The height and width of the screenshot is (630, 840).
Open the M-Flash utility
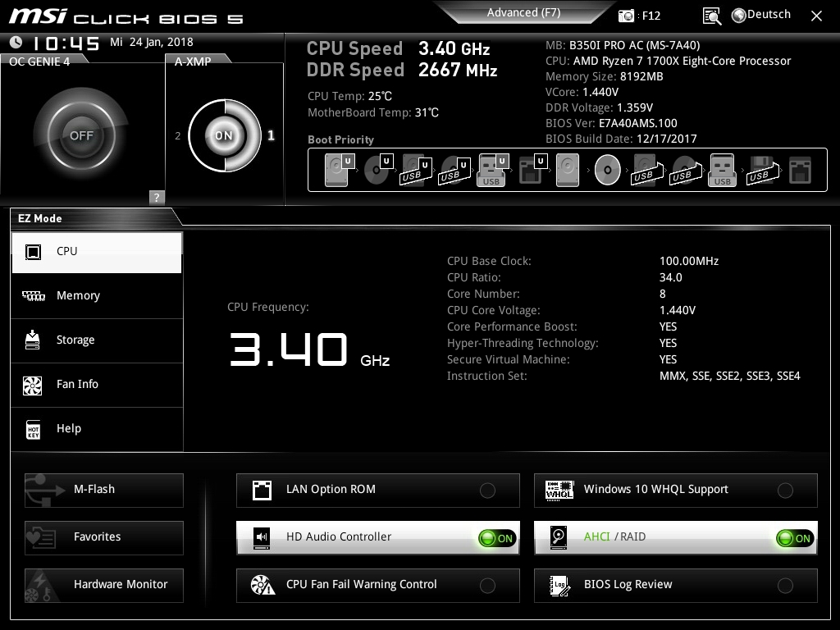click(x=104, y=491)
